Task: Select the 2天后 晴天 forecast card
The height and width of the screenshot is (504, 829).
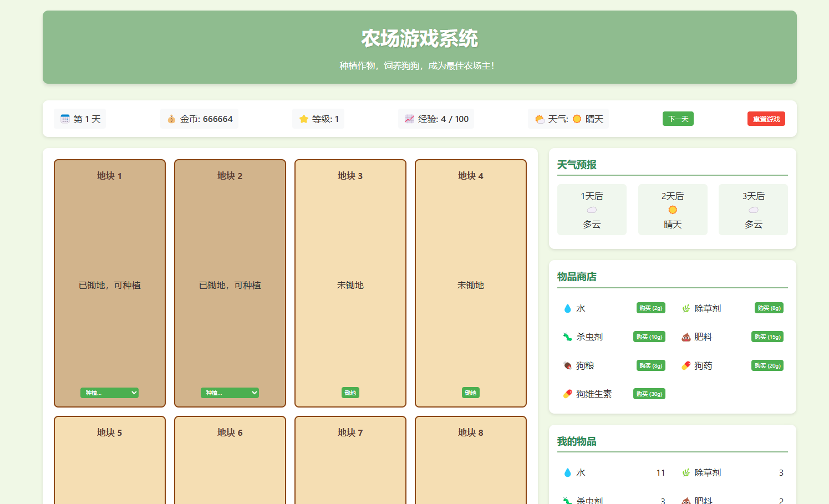Action: coord(673,210)
